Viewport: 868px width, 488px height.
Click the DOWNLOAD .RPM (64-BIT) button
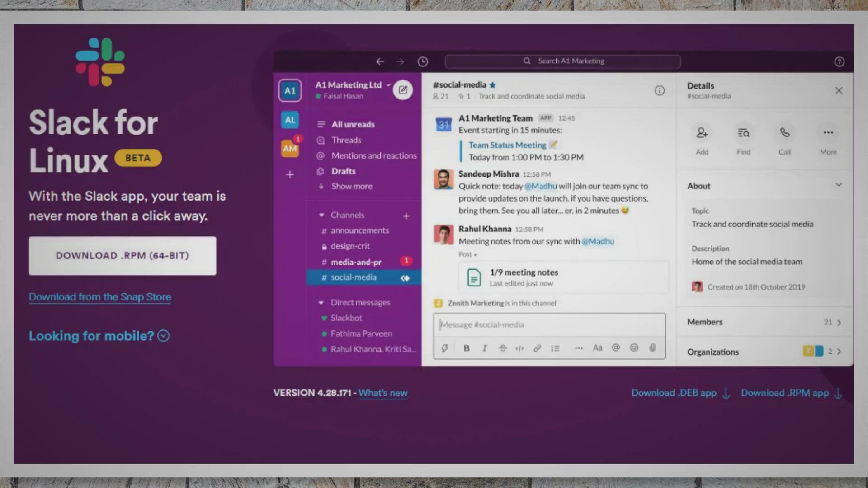123,255
